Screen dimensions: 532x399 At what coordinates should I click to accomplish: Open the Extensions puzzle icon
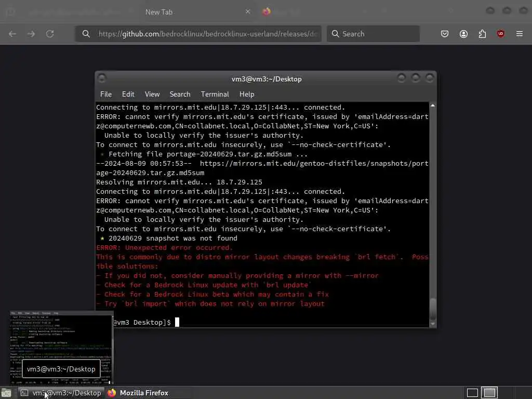point(482,34)
